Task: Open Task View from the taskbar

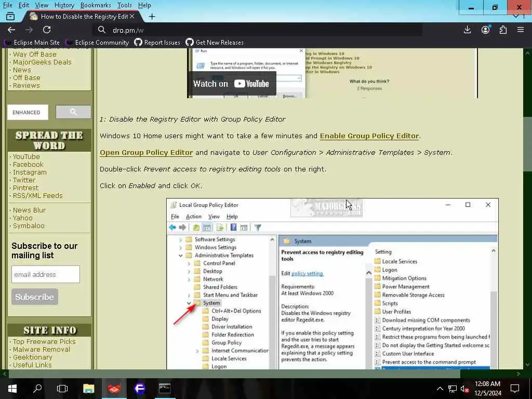Action: (x=62, y=388)
